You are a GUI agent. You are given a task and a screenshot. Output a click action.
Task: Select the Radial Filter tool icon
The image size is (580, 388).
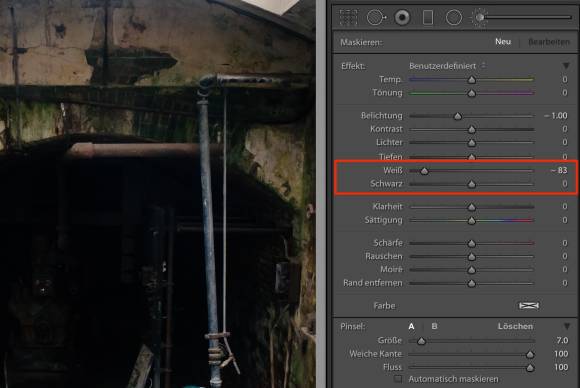pos(453,17)
